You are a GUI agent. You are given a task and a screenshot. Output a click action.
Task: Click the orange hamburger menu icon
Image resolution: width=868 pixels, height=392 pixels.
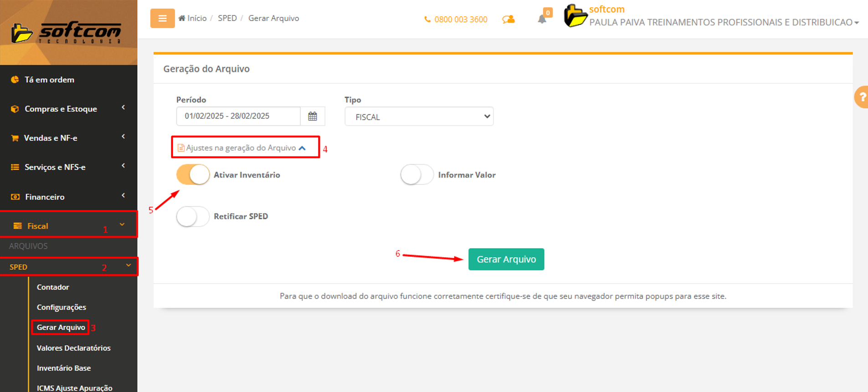click(162, 19)
